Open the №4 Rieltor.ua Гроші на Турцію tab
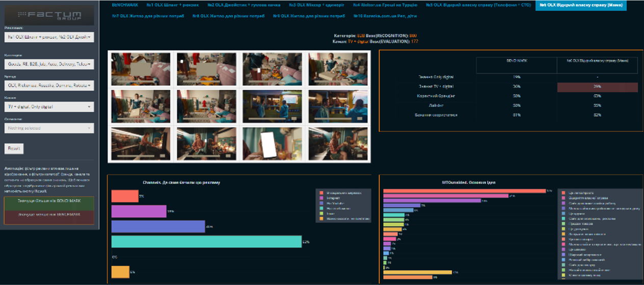The height and width of the screenshot is (285, 644). 385,5
